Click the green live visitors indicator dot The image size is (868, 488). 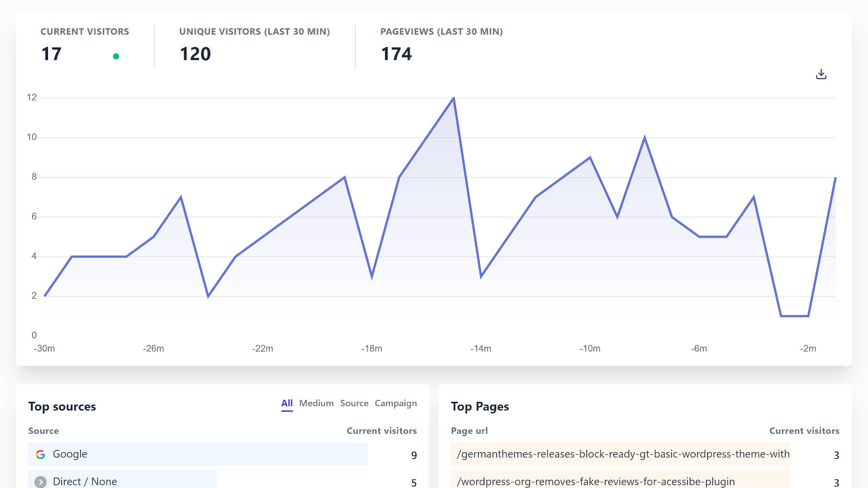115,56
